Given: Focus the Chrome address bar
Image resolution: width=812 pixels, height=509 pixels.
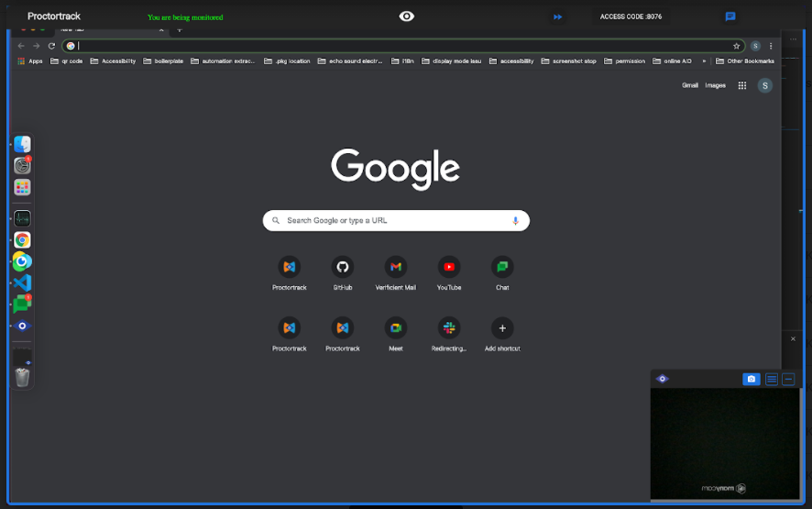Looking at the screenshot, I should point(403,46).
